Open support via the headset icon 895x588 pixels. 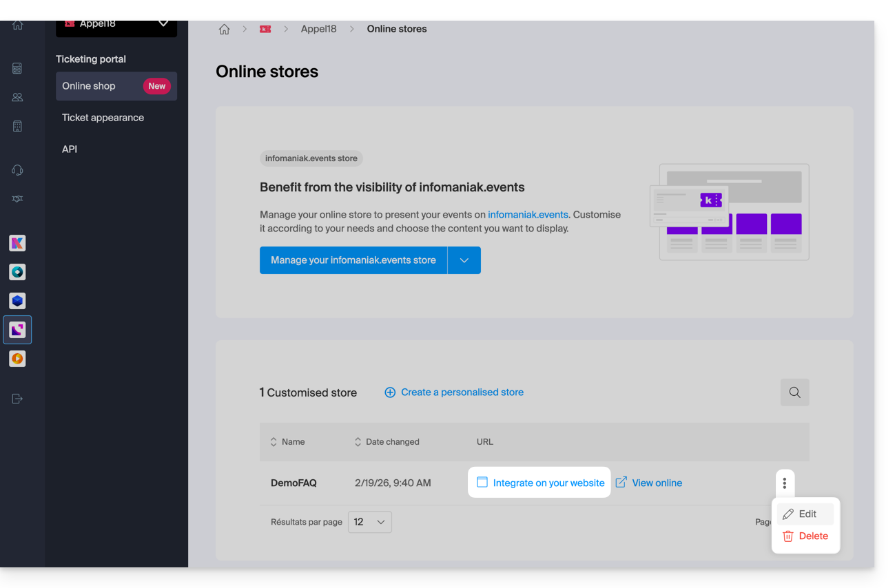pyautogui.click(x=17, y=170)
